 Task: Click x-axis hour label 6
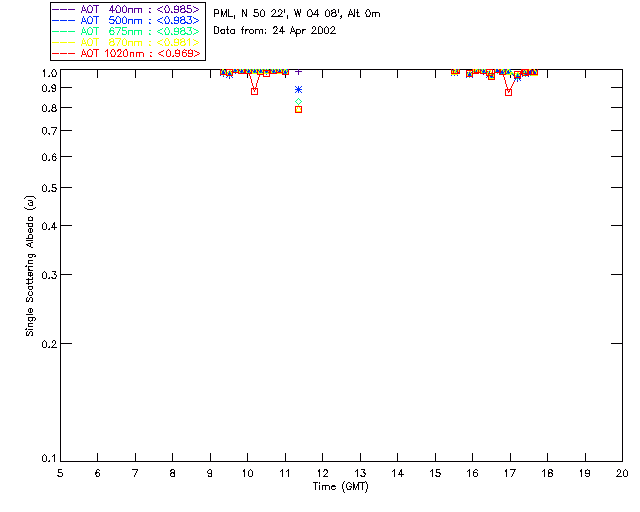98,473
